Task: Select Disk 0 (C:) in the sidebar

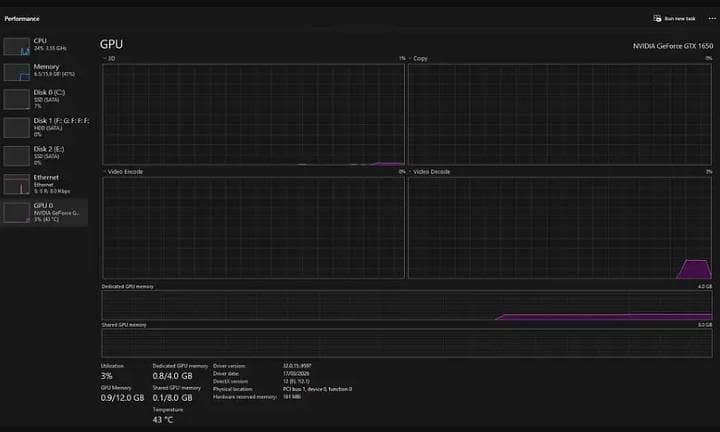Action: 44,99
